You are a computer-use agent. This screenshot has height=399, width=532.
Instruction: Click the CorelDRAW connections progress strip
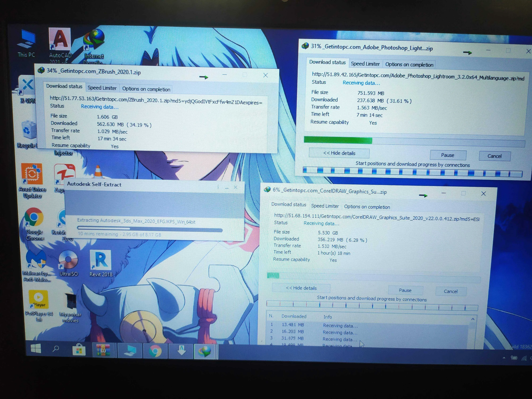pyautogui.click(x=372, y=306)
